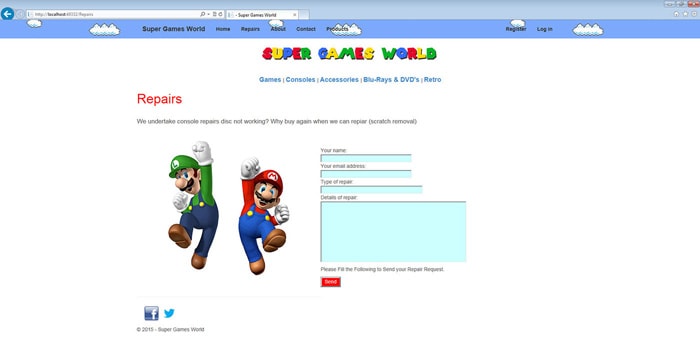Close the Super Games World tab
Viewport: 700px width, 362px height.
point(295,15)
